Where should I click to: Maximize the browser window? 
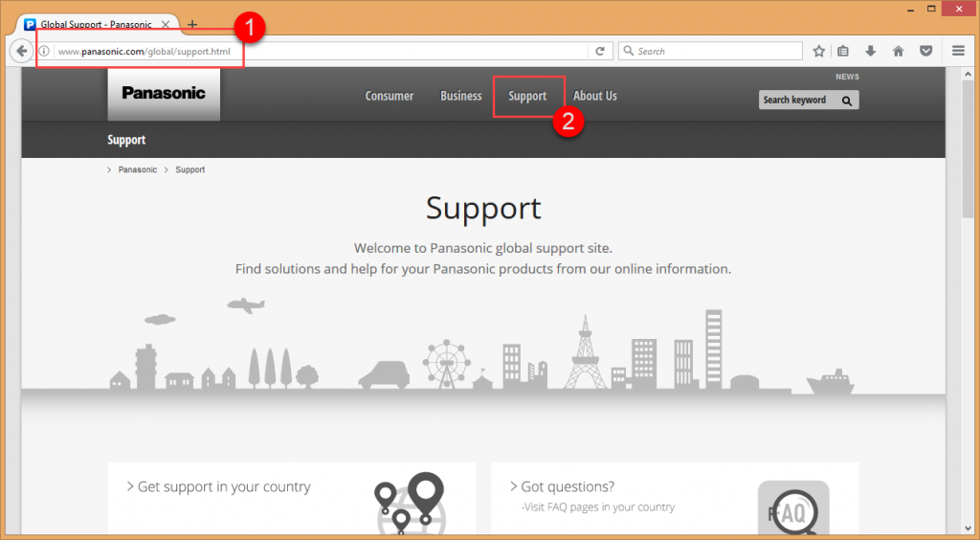[932, 8]
